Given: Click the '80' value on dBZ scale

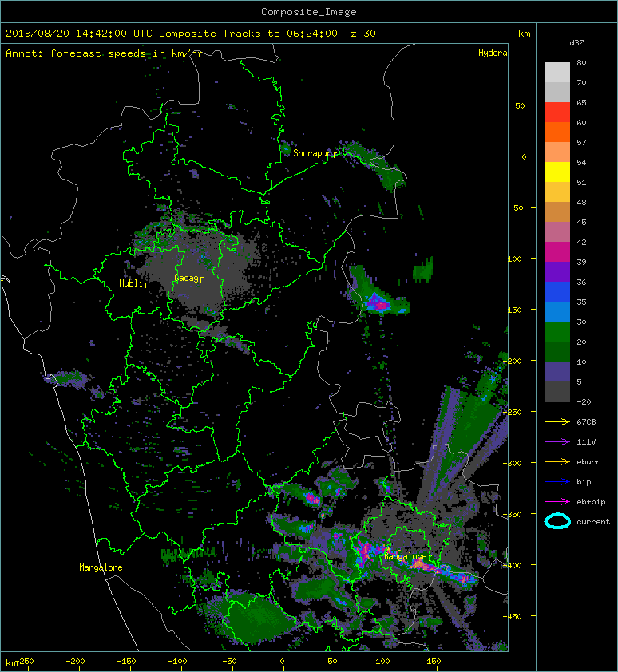Looking at the screenshot, I should point(581,62).
